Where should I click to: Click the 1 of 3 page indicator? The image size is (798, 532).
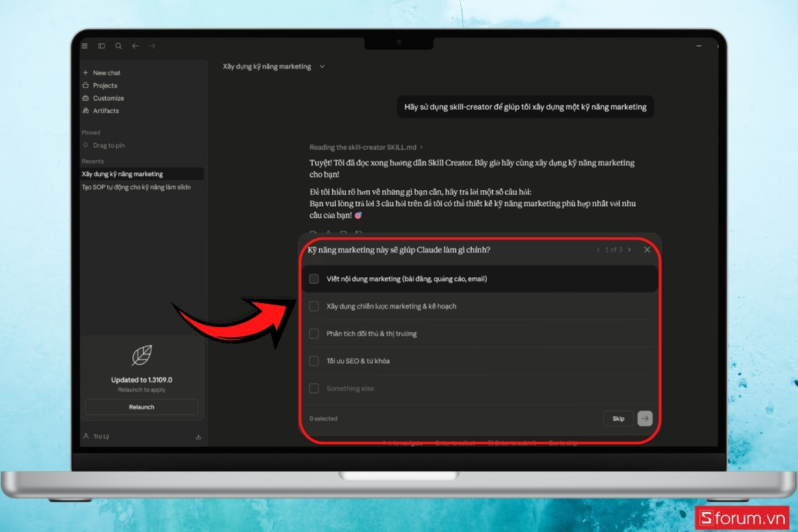tap(614, 249)
